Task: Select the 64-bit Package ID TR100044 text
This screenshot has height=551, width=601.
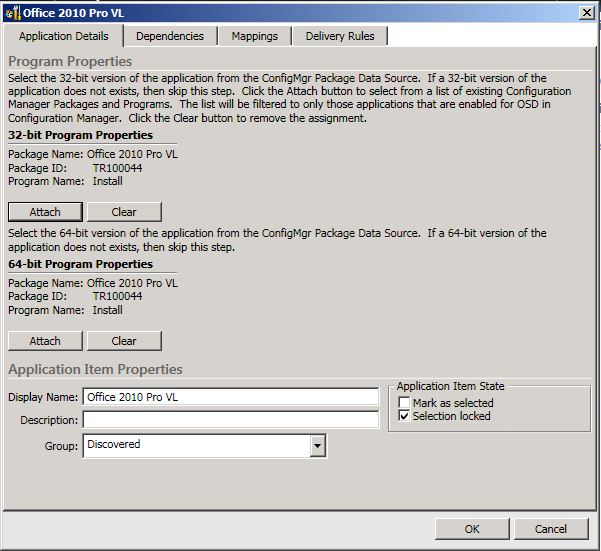Action: [117, 296]
